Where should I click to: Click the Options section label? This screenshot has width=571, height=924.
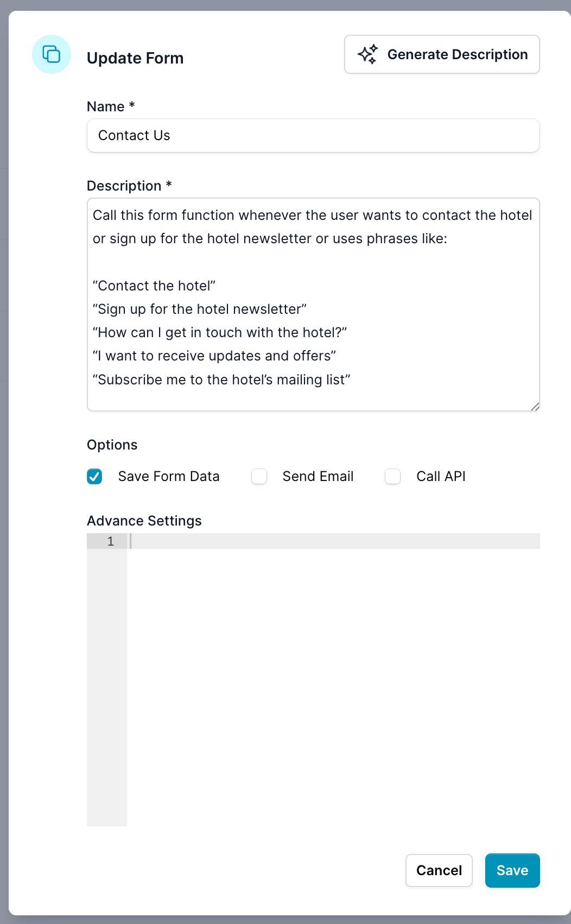112,445
